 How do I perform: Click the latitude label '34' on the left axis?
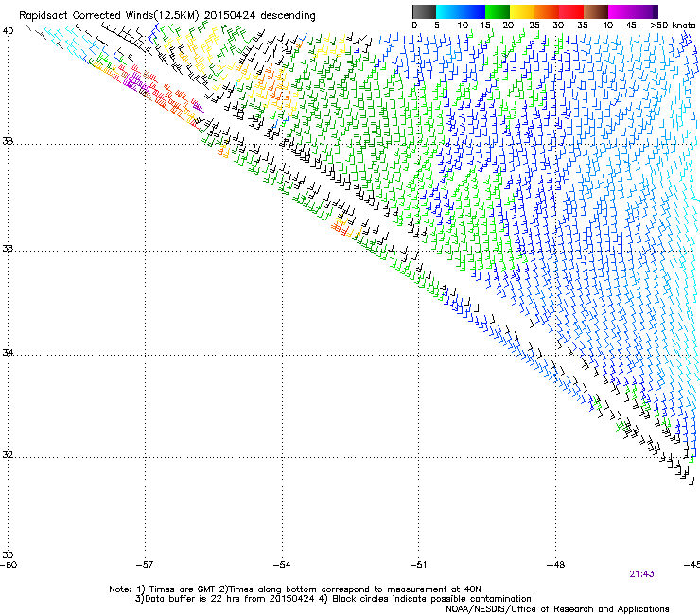pyautogui.click(x=8, y=353)
